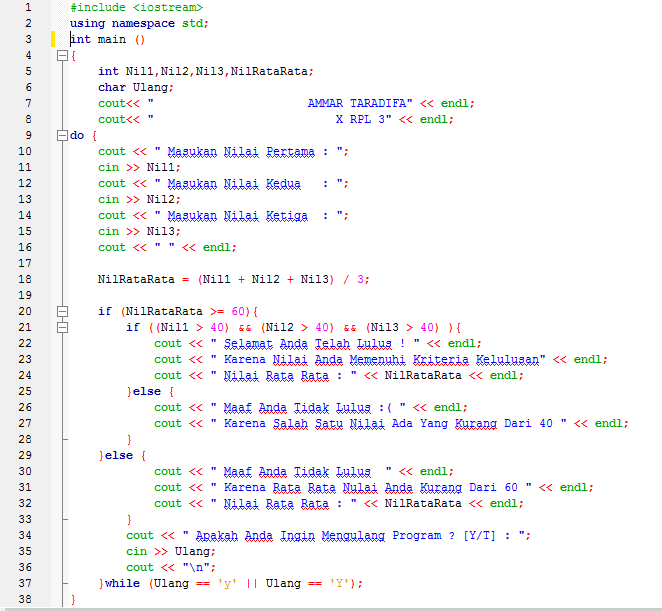This screenshot has width=662, height=611.
Task: Click 'Nilai Rata Rata' string on line 24
Action: [276, 375]
